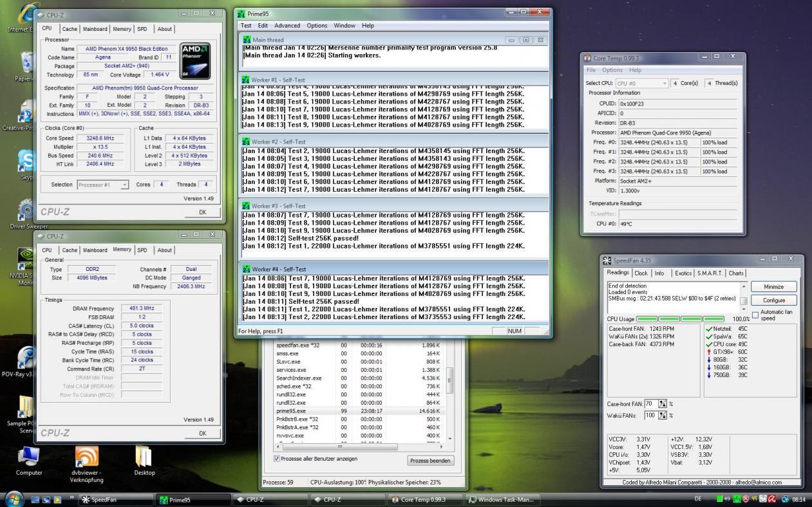Click the Sample Scene desktop folder icon
This screenshot has width=812, height=507.
26,407
